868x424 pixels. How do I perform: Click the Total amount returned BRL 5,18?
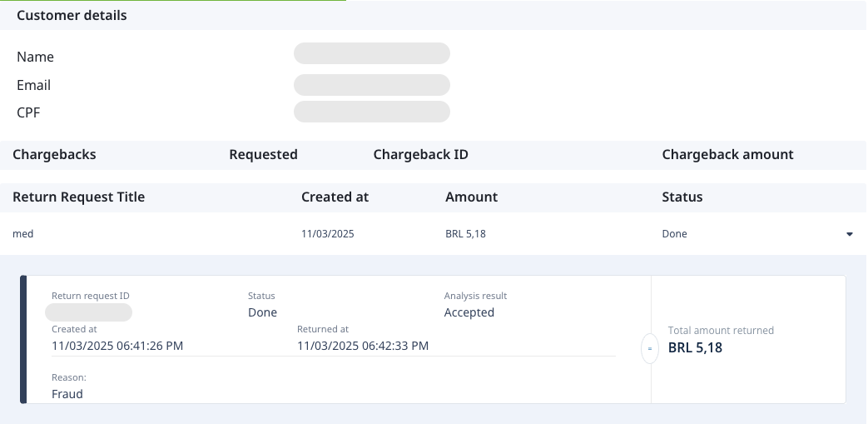[695, 348]
